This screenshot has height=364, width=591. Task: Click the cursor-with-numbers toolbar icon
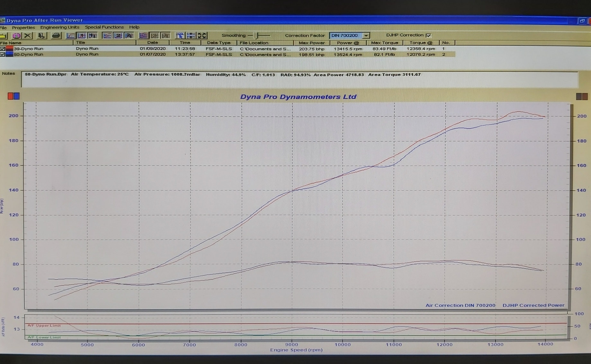click(x=180, y=36)
